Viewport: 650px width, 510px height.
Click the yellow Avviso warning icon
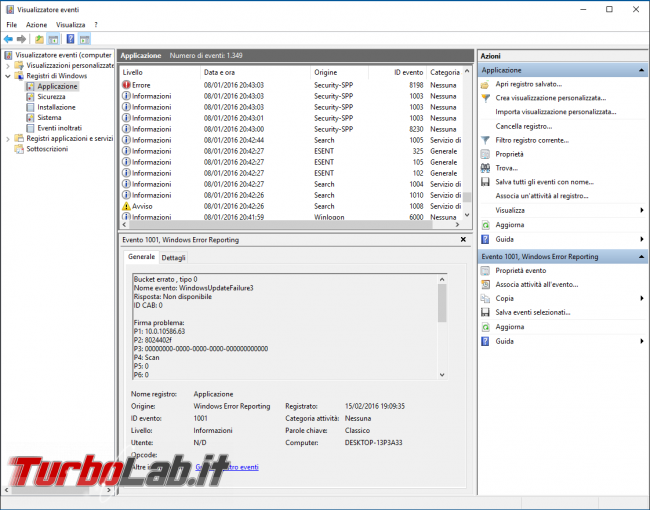coord(126,206)
